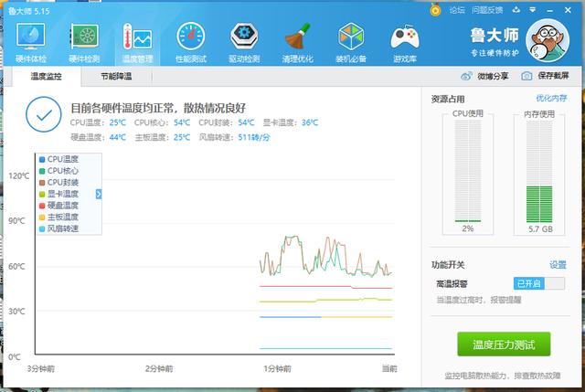Toggle 硬盘温度 legend entry
The height and width of the screenshot is (392, 585).
[58, 206]
